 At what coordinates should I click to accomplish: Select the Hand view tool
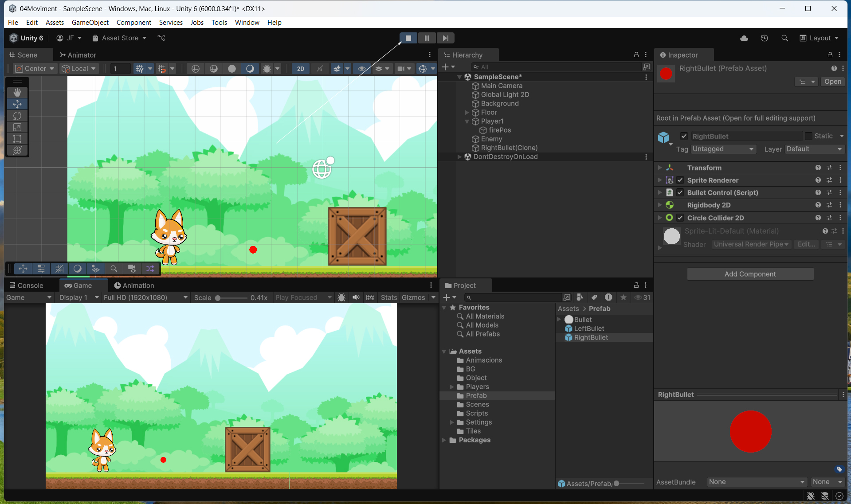coord(17,92)
